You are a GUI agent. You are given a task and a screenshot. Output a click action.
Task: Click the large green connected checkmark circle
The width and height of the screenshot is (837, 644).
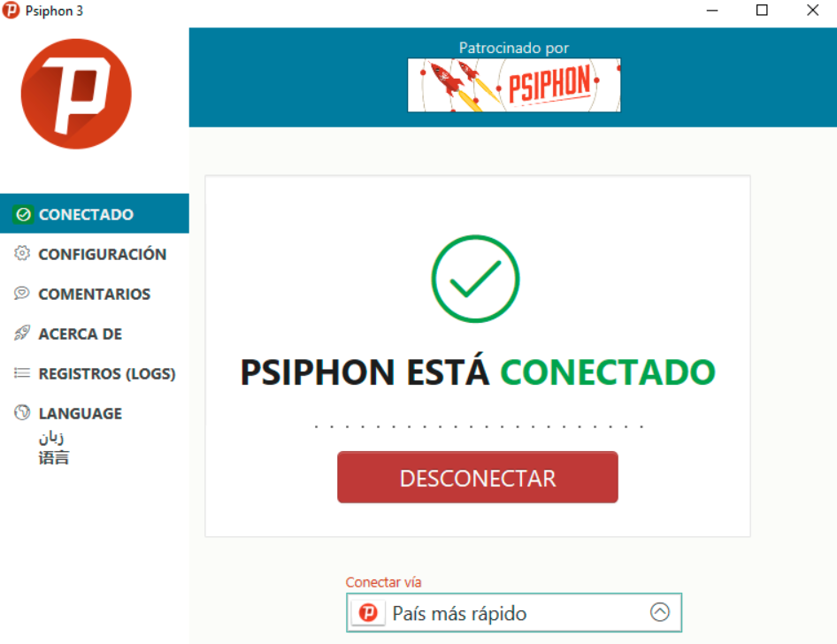tap(475, 279)
